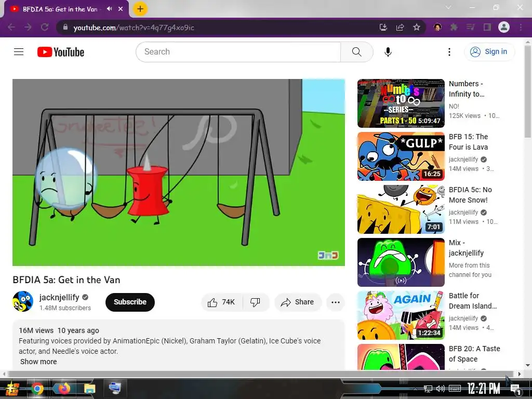The width and height of the screenshot is (532, 399).
Task: Open media controls toolbar icon
Action: point(471,27)
